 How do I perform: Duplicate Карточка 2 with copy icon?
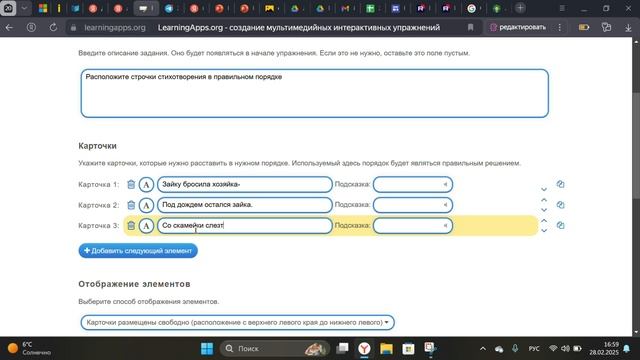560,204
